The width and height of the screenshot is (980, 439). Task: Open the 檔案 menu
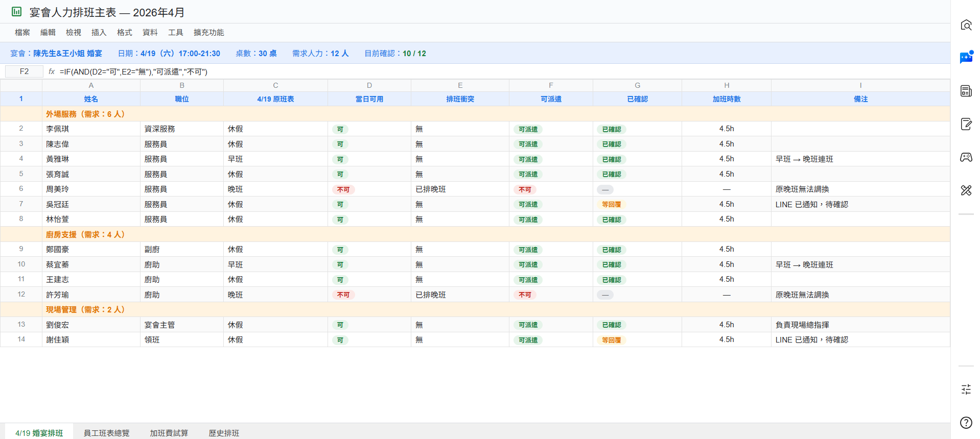click(22, 32)
